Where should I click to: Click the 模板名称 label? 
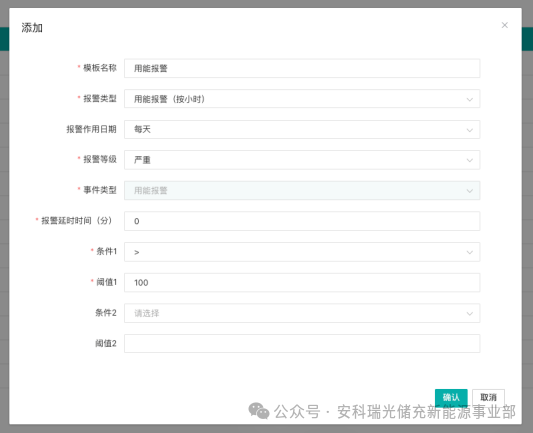coord(100,68)
